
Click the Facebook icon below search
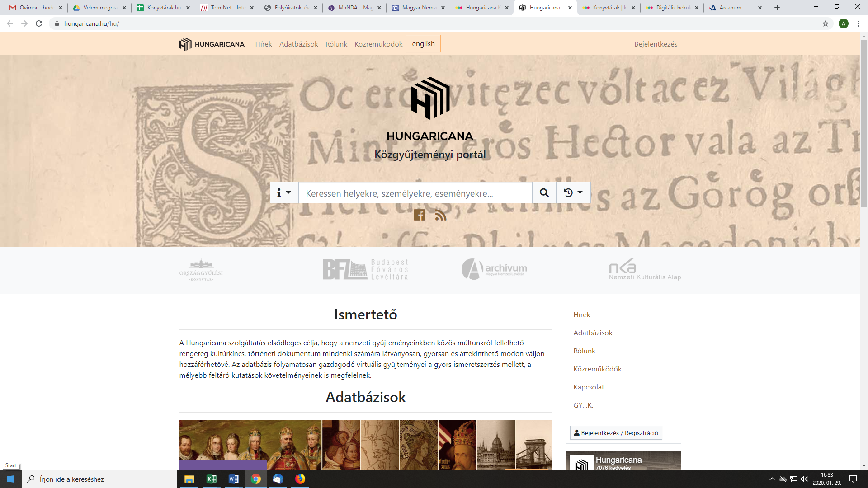click(419, 215)
